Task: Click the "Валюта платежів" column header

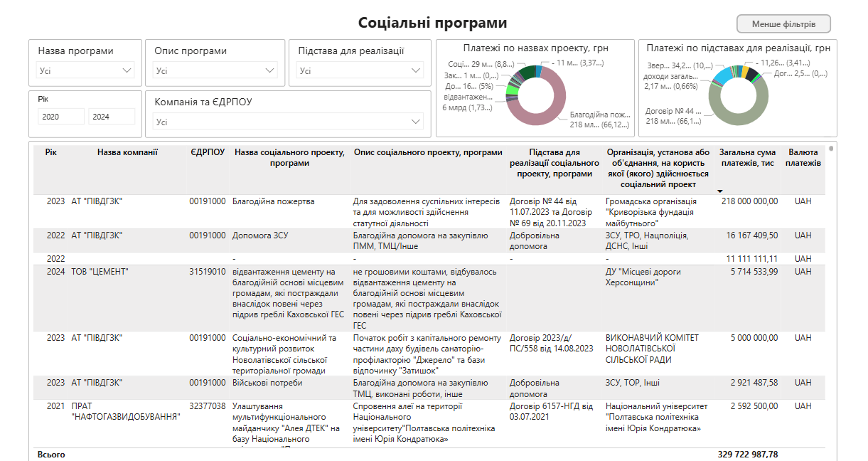Action: [803, 158]
